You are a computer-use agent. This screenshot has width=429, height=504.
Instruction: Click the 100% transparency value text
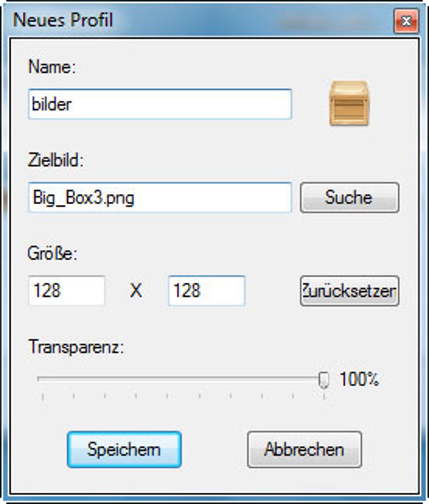(x=359, y=379)
